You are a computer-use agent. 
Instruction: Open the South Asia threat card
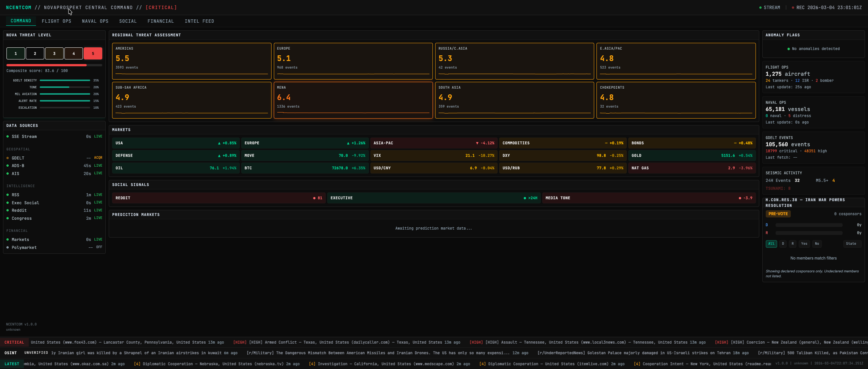click(x=515, y=100)
